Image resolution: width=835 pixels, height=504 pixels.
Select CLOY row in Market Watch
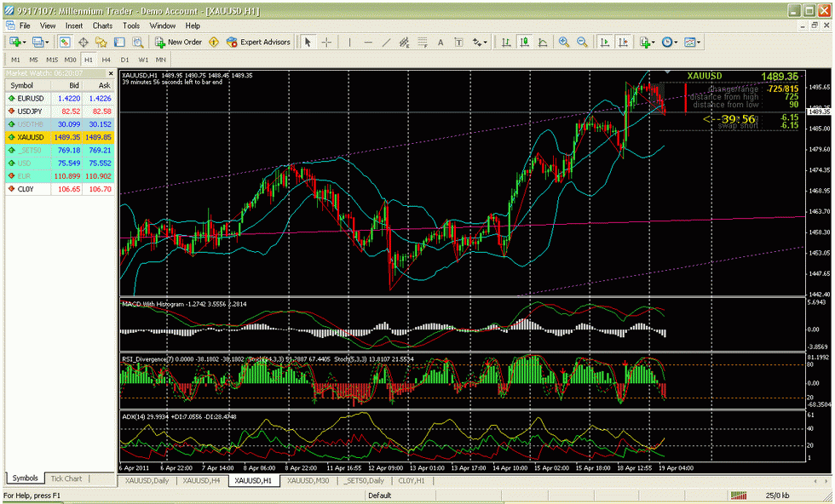[x=60, y=189]
